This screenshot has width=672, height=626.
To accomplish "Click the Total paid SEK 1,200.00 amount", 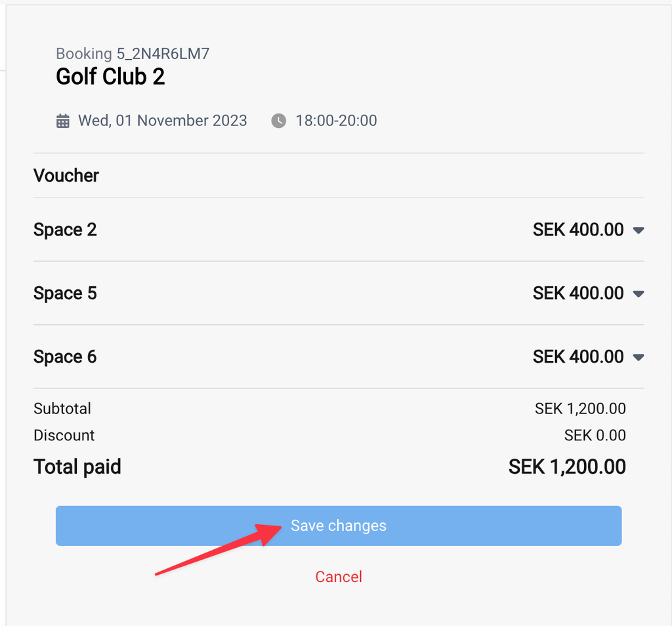I will click(567, 467).
